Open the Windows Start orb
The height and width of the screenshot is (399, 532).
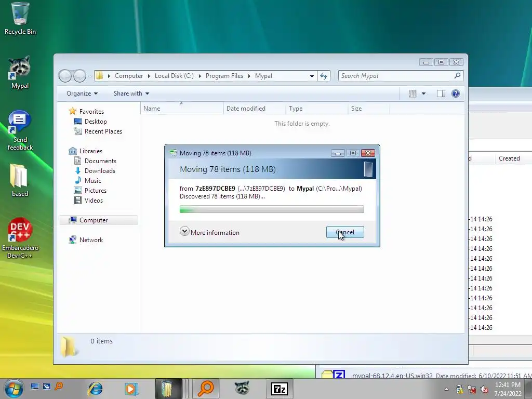pos(14,389)
